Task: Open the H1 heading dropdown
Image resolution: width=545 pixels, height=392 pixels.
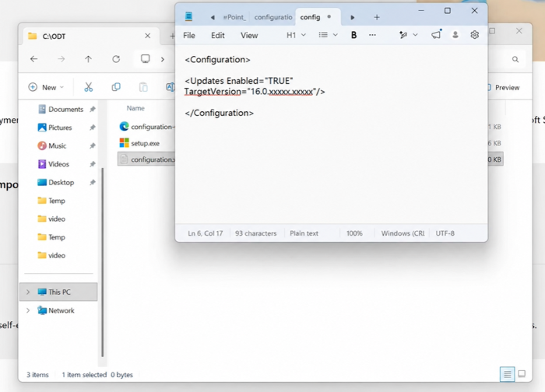Action: [296, 35]
